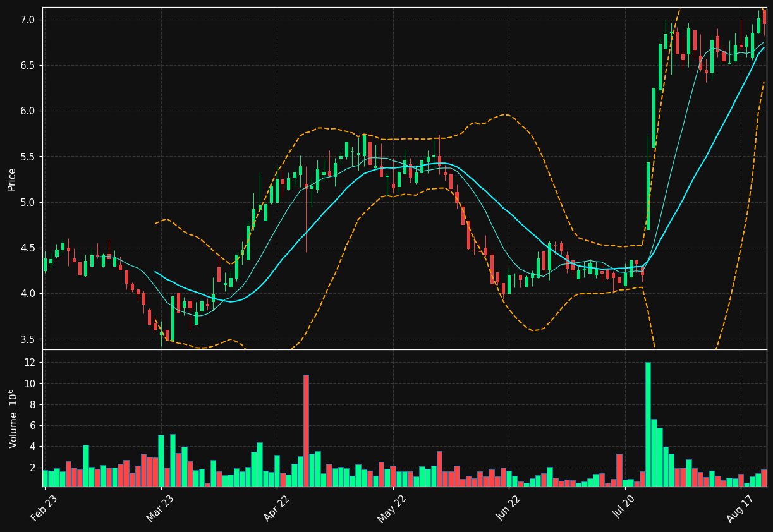Click the tallest green volume bar reaching 12
Image resolution: width=773 pixels, height=532 pixels.
coord(648,424)
